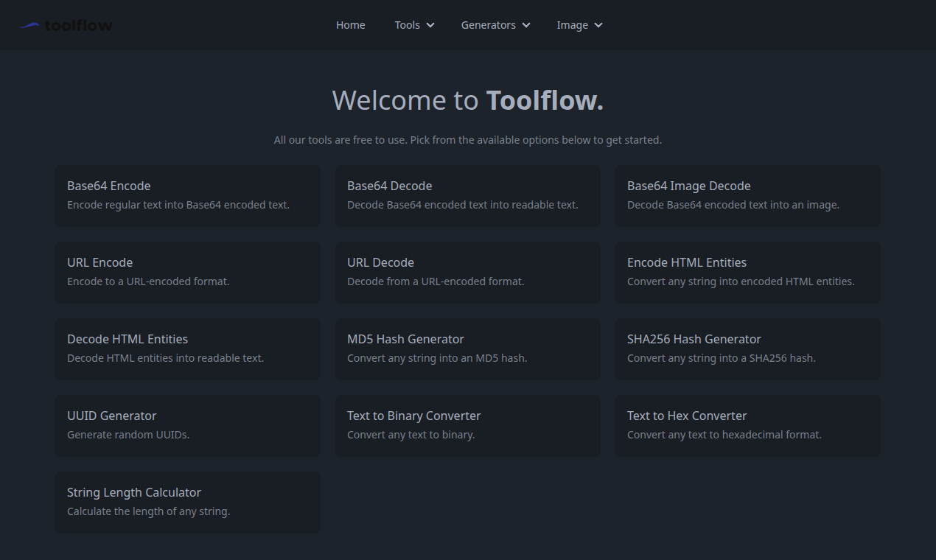This screenshot has height=560, width=936.
Task: Click the Toolflow logo
Action: pos(66,25)
